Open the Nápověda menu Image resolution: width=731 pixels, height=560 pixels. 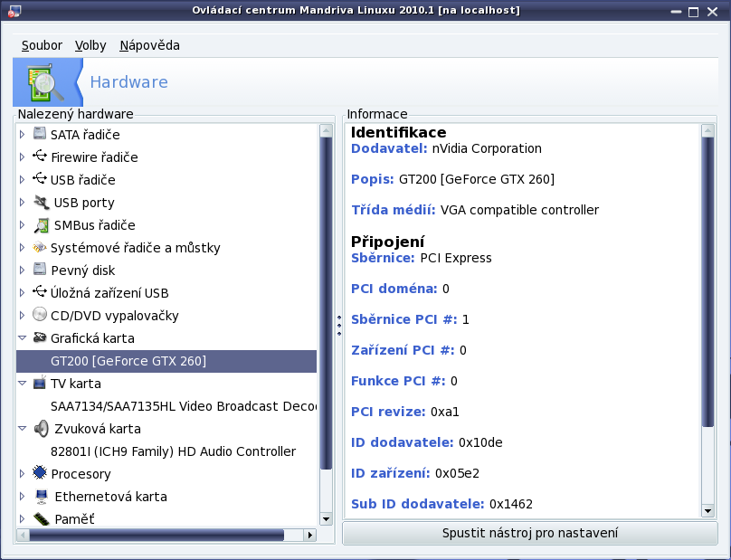click(149, 45)
